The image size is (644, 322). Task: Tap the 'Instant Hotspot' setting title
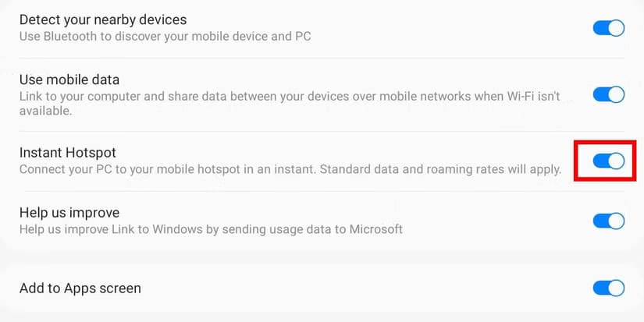(67, 152)
